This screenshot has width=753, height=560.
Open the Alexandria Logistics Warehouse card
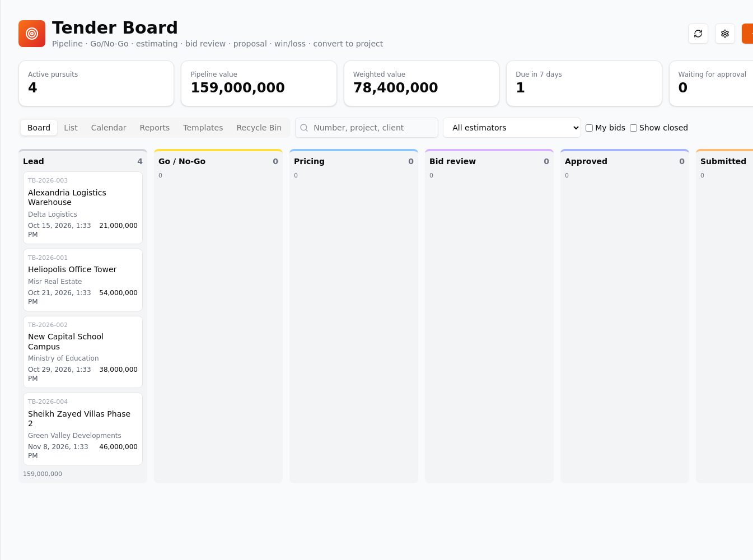[83, 208]
